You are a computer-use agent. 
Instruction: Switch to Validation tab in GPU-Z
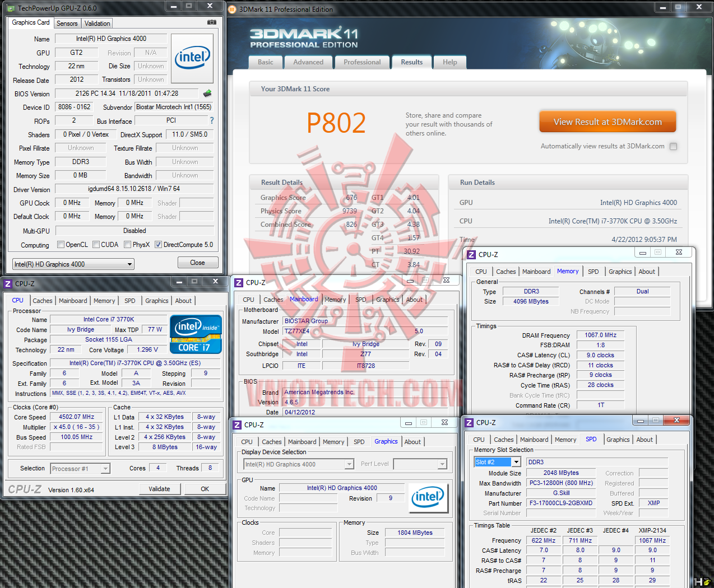coord(98,24)
